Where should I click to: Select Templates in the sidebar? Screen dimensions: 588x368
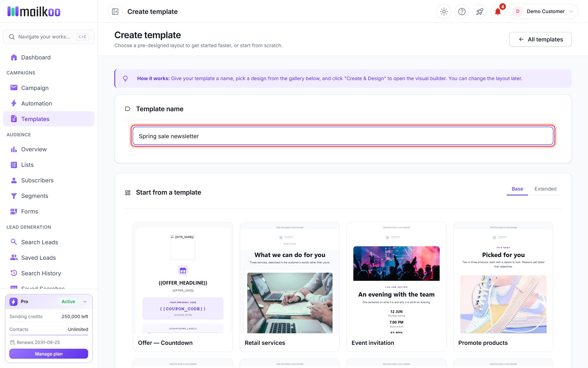tap(49, 119)
